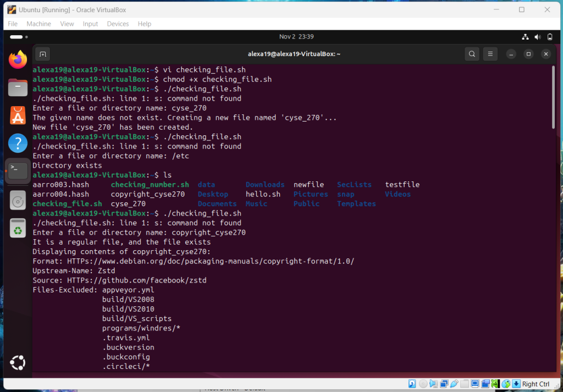Open the VirtualBox View menu

[67, 24]
